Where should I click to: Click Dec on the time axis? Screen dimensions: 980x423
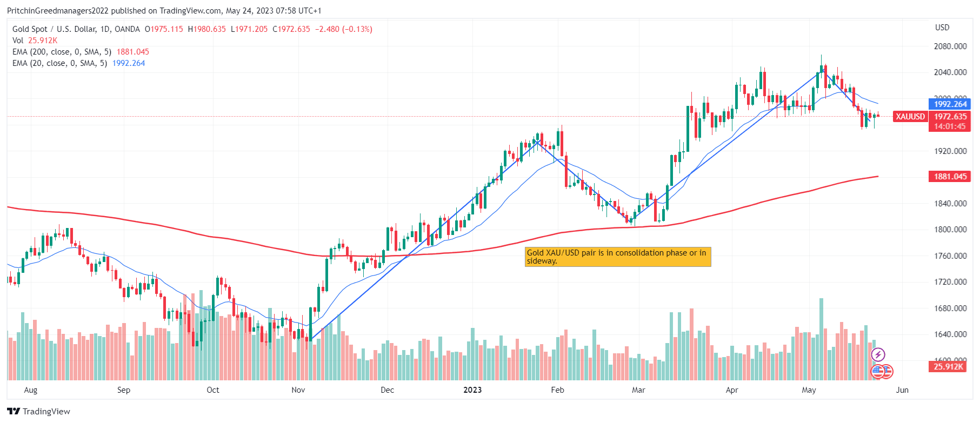tap(388, 390)
